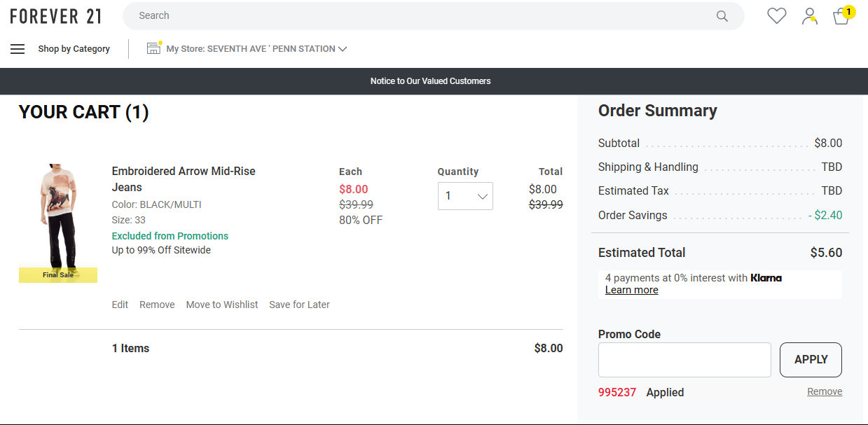The width and height of the screenshot is (868, 425).
Task: Remove the jeans from cart
Action: tap(157, 305)
